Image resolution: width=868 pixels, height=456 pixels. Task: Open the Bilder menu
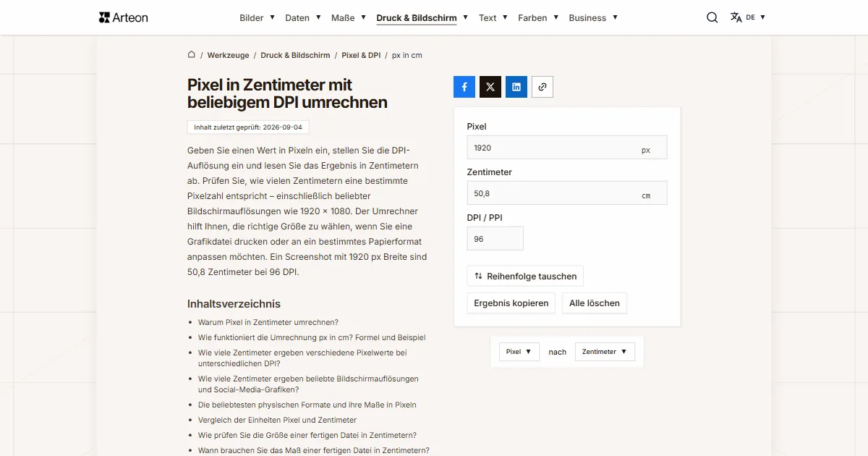[257, 17]
